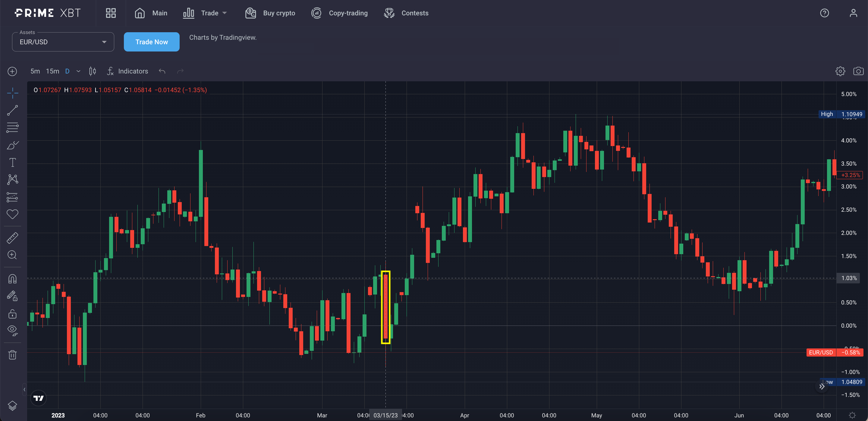Undo the last chart action

point(162,71)
